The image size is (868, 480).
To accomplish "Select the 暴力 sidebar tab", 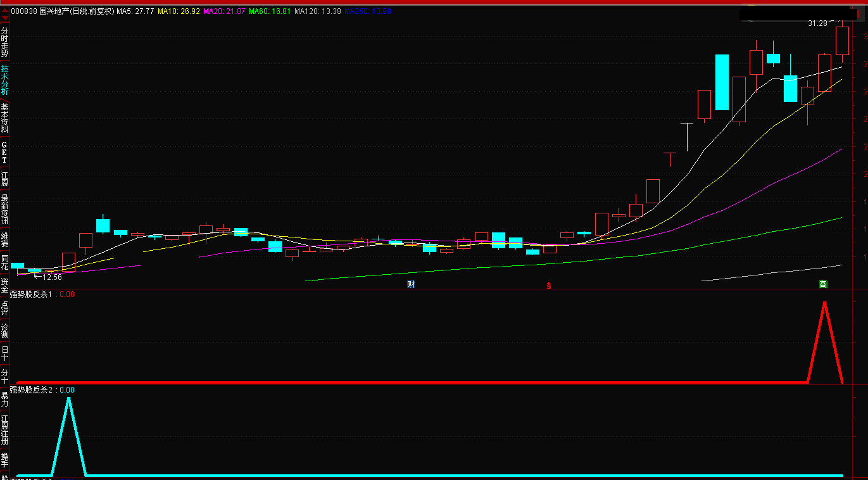I will (x=5, y=399).
